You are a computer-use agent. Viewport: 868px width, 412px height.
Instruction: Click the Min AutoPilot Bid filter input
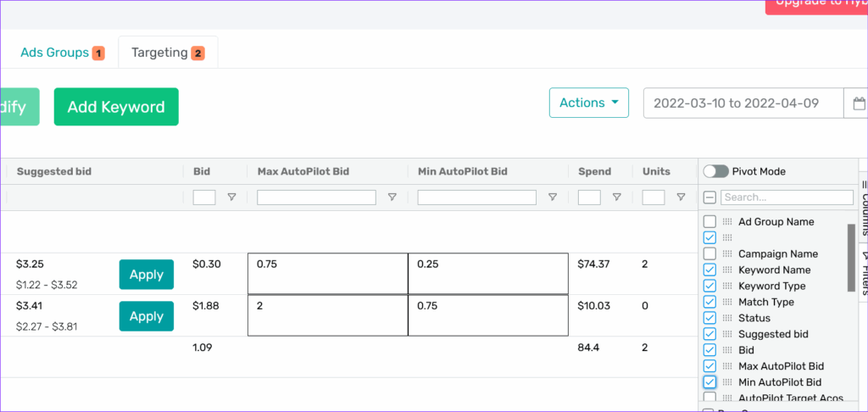click(x=477, y=198)
